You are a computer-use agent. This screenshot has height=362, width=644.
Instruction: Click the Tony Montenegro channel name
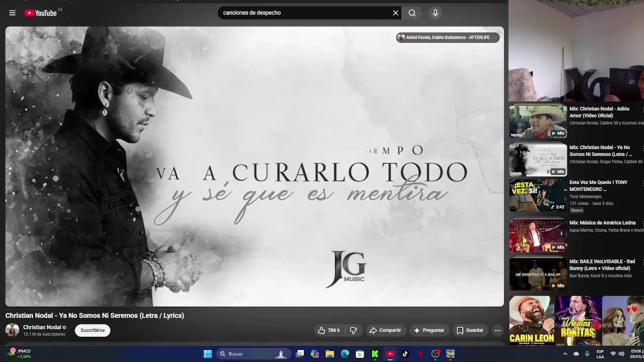point(586,197)
